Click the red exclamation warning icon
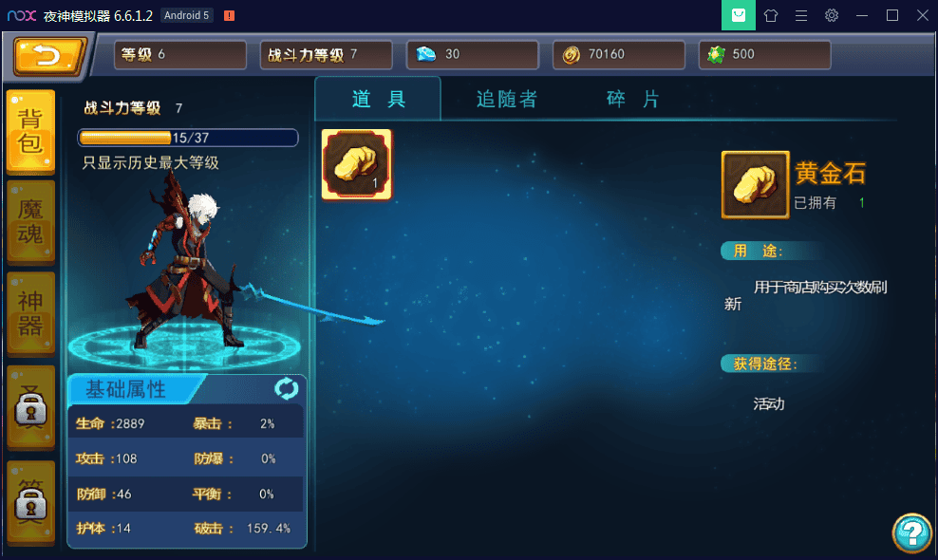 229,15
